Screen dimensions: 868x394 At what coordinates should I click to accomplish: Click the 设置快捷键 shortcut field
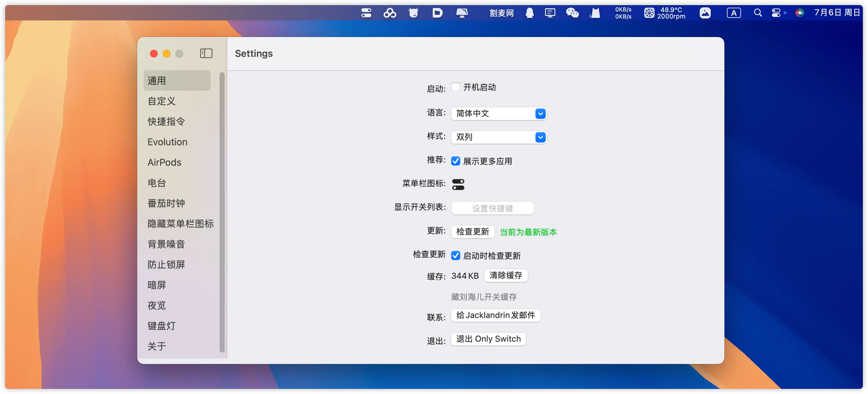coord(492,208)
